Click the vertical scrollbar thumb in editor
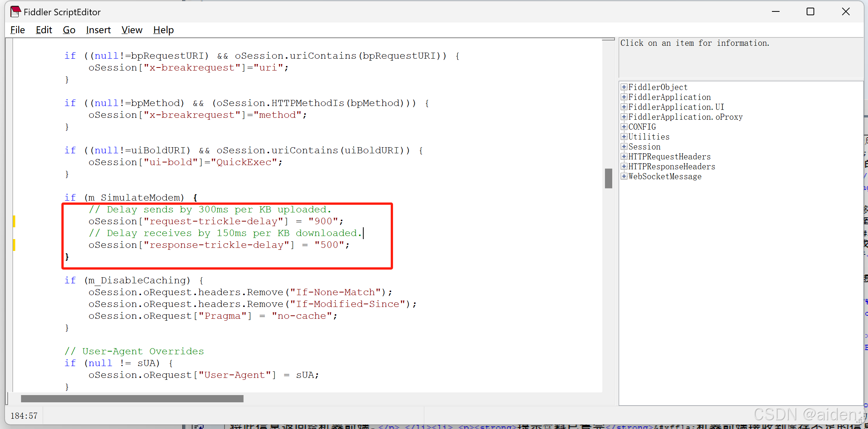 608,178
